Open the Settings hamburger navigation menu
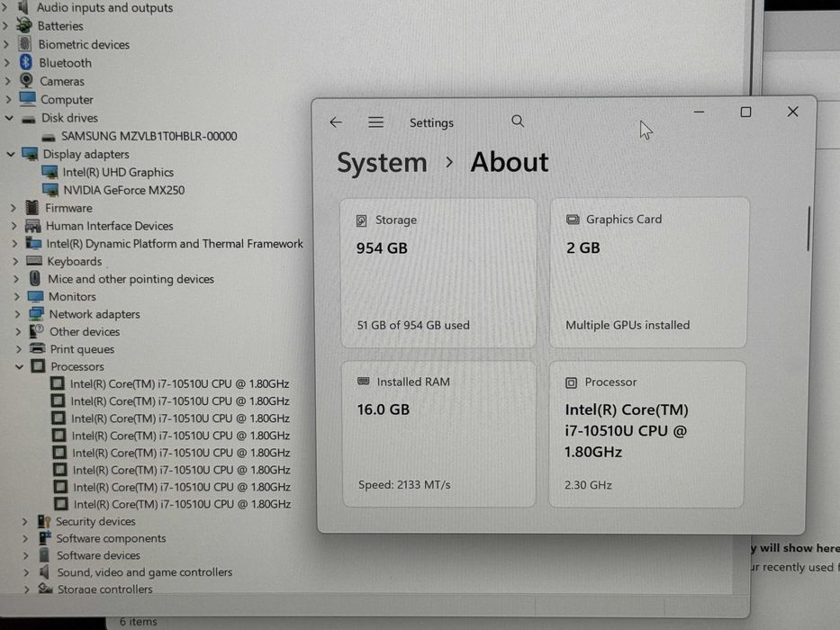 point(375,122)
